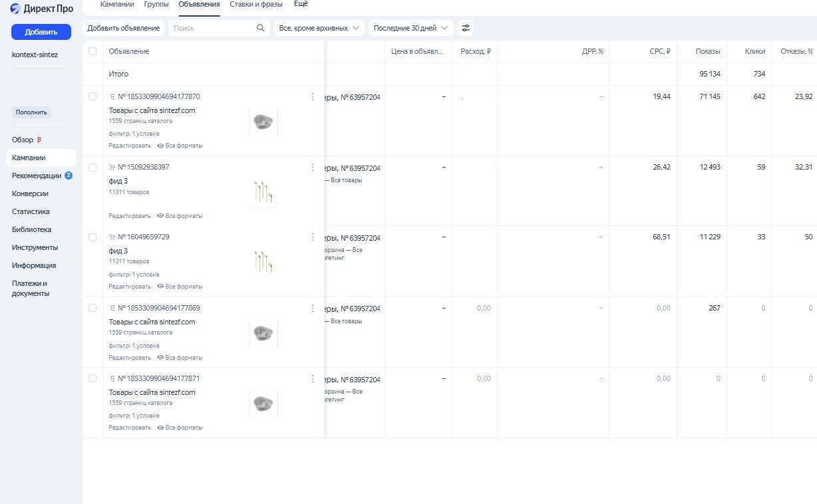Image resolution: width=817 pixels, height=504 pixels.
Task: Open the "Последние 30 дней" date dropdown
Action: (410, 28)
